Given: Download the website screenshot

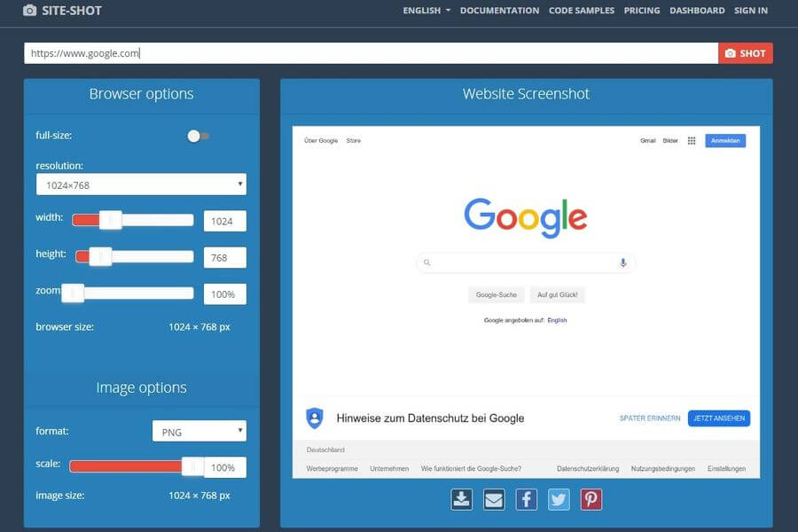Looking at the screenshot, I should point(462,499).
